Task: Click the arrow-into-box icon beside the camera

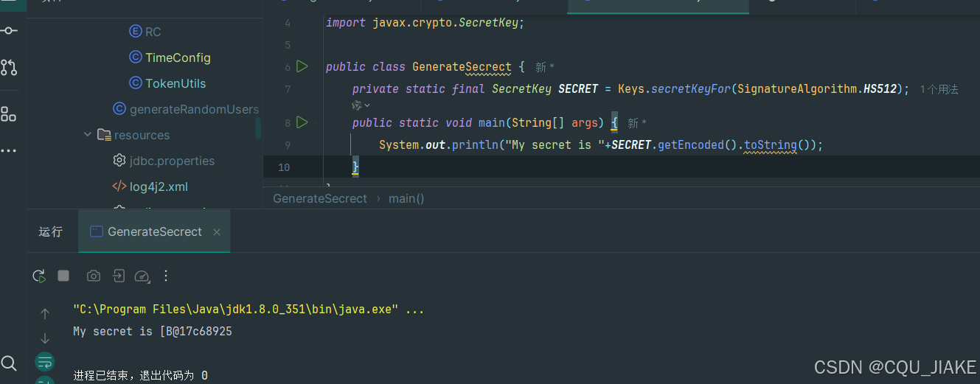Action: click(x=118, y=276)
